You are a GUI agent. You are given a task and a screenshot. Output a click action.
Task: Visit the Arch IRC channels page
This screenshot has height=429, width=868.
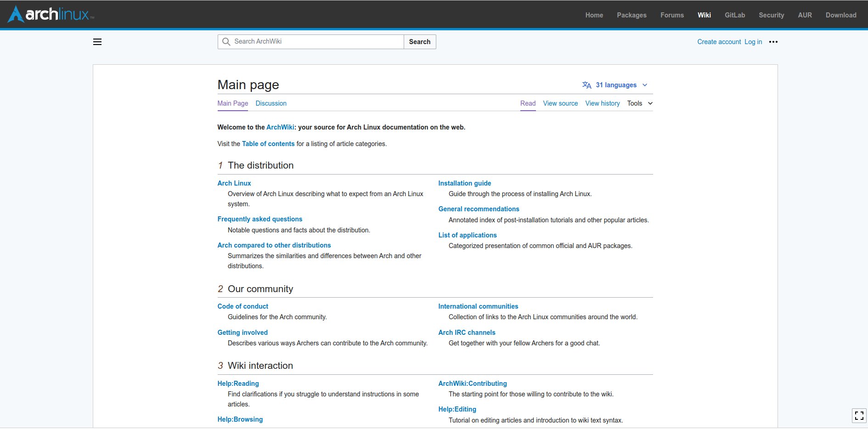click(467, 333)
